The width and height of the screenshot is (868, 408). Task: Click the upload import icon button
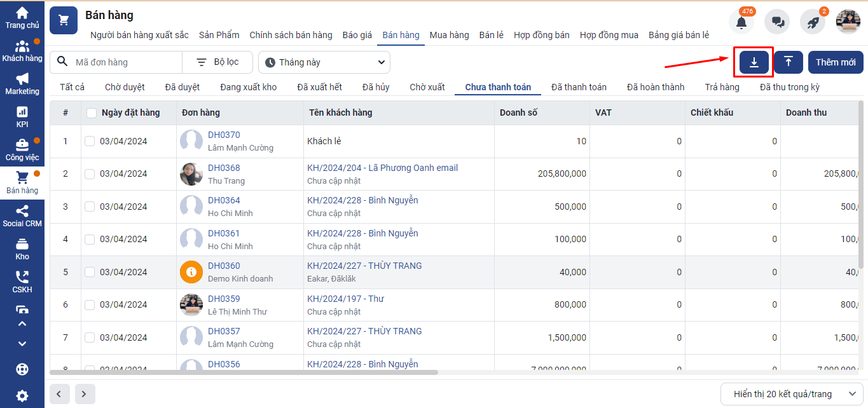[x=788, y=62]
